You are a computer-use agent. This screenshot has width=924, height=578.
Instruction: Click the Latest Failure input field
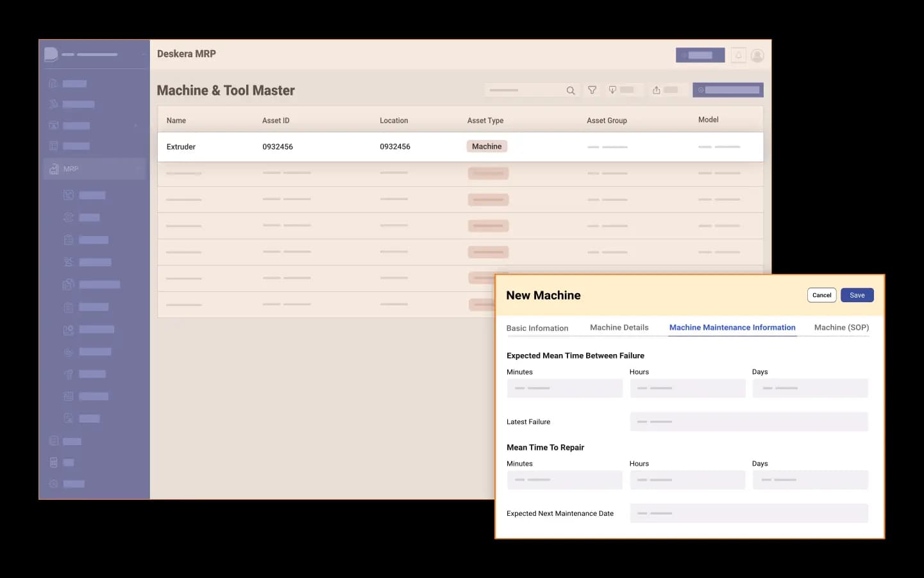pos(748,421)
